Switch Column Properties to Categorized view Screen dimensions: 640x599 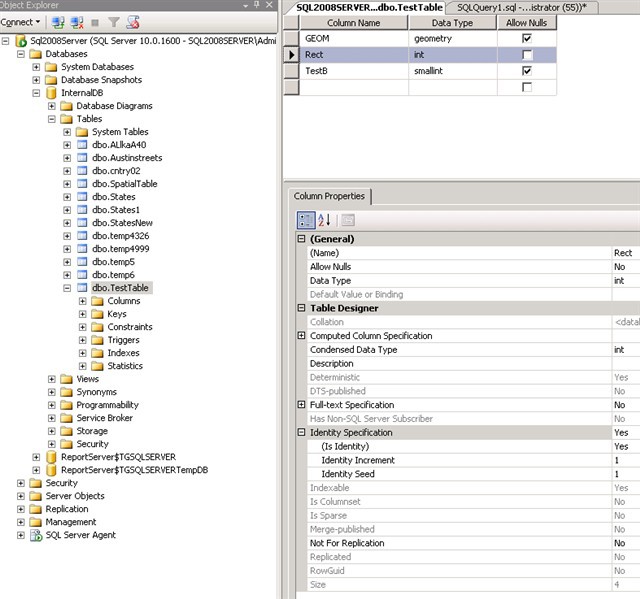(x=307, y=220)
